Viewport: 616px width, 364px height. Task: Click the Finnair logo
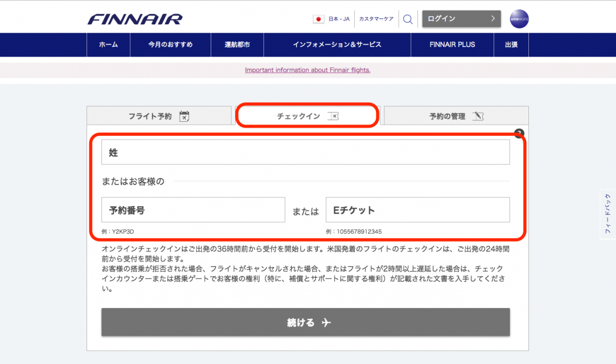[x=135, y=19]
